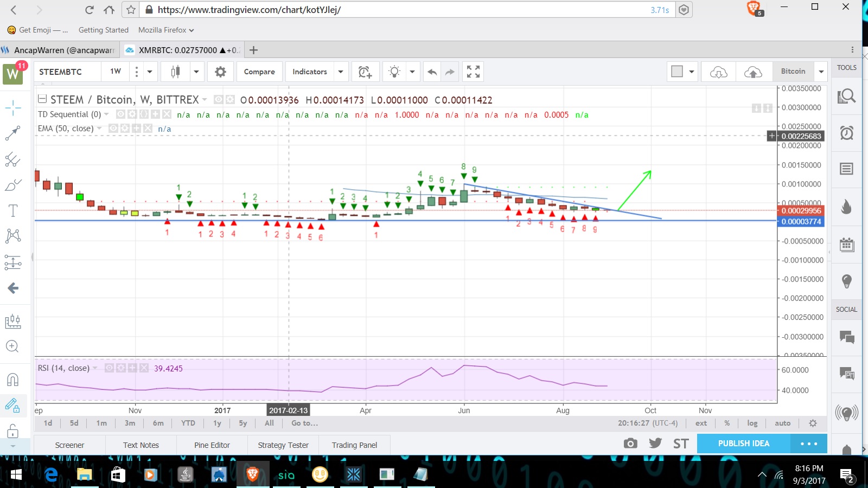Expand the STEEM / Bitcoin title dropdown arrow
This screenshot has width=868, height=488.
pyautogui.click(x=205, y=100)
